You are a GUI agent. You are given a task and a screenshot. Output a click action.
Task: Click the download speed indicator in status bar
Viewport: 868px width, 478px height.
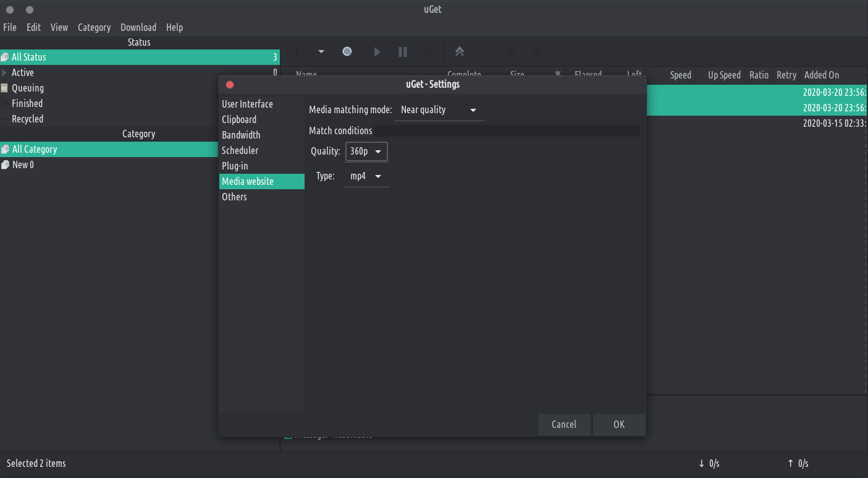(x=709, y=463)
